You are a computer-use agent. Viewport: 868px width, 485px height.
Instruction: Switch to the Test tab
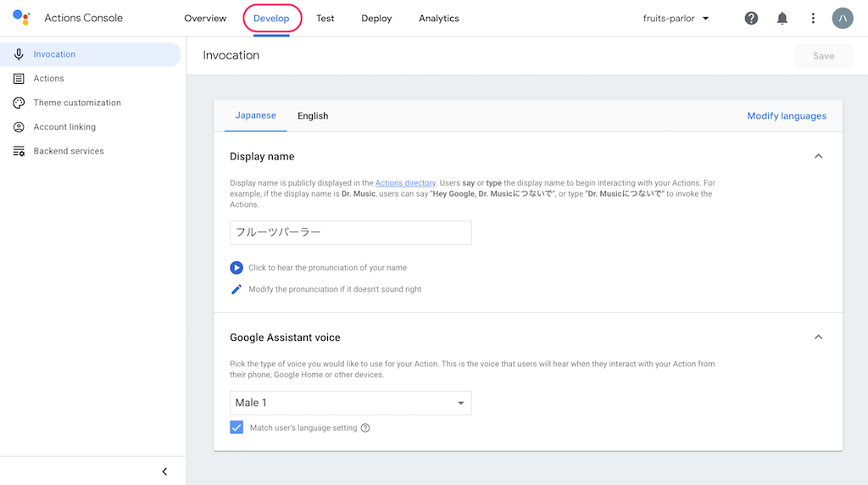pos(325,19)
